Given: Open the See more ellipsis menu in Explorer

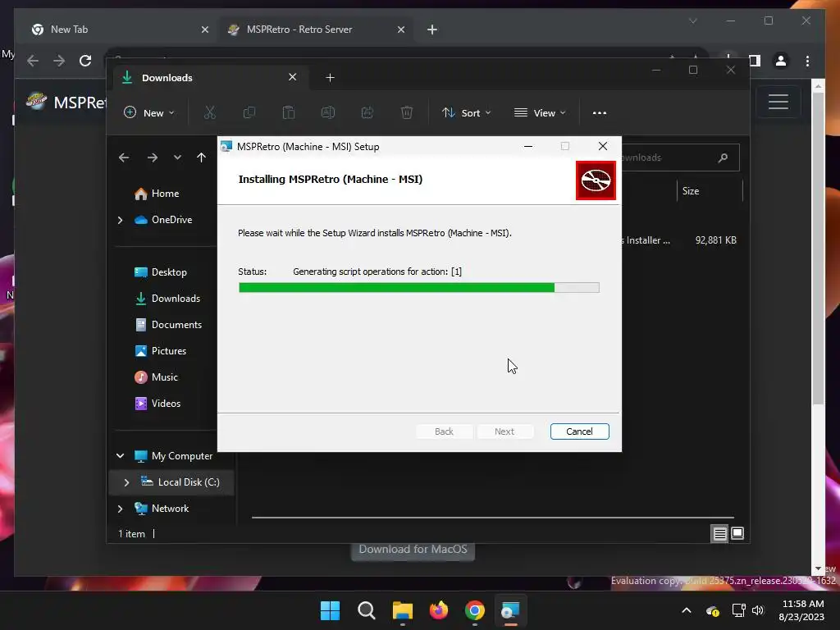Looking at the screenshot, I should [600, 113].
